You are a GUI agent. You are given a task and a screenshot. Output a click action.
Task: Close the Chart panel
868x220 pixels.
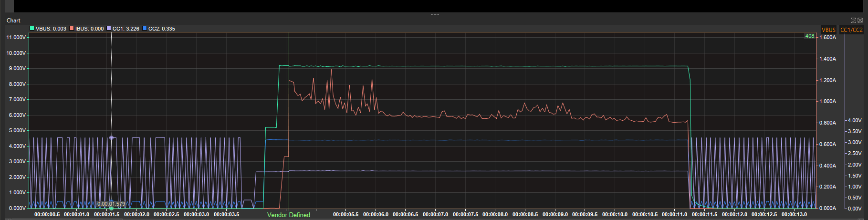(x=860, y=21)
